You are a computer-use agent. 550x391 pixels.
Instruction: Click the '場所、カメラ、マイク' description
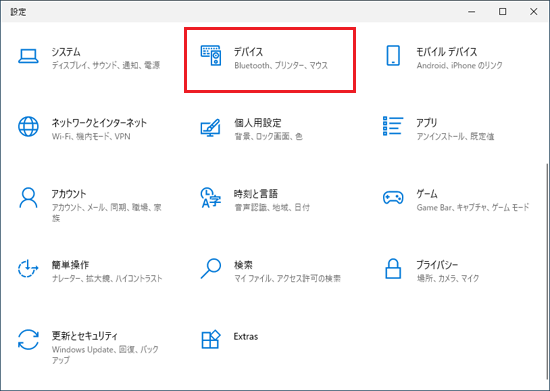coord(448,278)
